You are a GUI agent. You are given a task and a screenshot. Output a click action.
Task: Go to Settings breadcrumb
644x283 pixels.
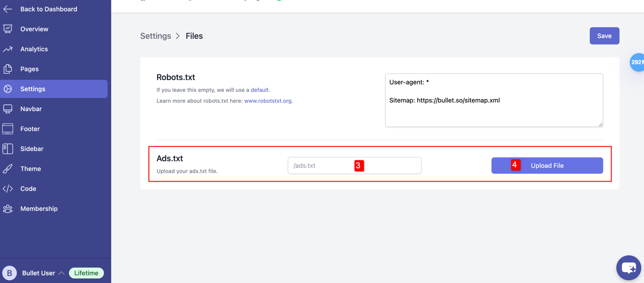[156, 36]
